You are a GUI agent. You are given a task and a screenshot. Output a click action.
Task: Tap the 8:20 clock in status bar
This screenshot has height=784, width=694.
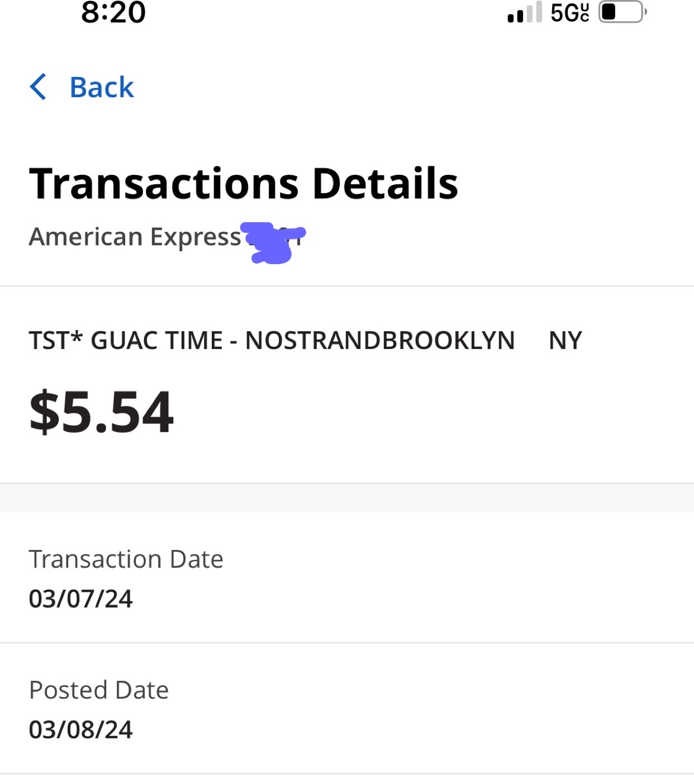(x=113, y=12)
